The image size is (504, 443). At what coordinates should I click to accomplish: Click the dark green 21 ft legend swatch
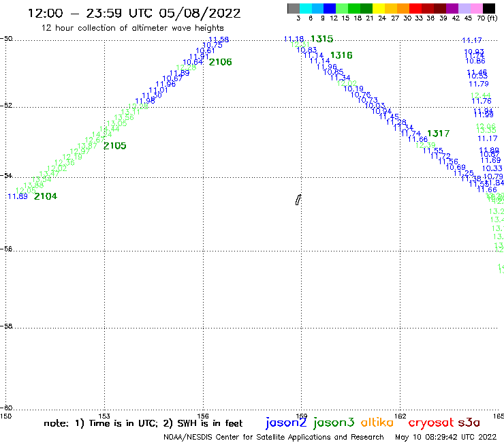click(366, 8)
